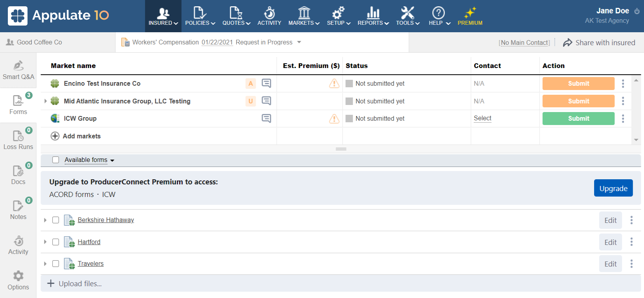Click the U badge for Mid Atlantic
Viewport: 644px width, 298px height.
pyautogui.click(x=251, y=101)
